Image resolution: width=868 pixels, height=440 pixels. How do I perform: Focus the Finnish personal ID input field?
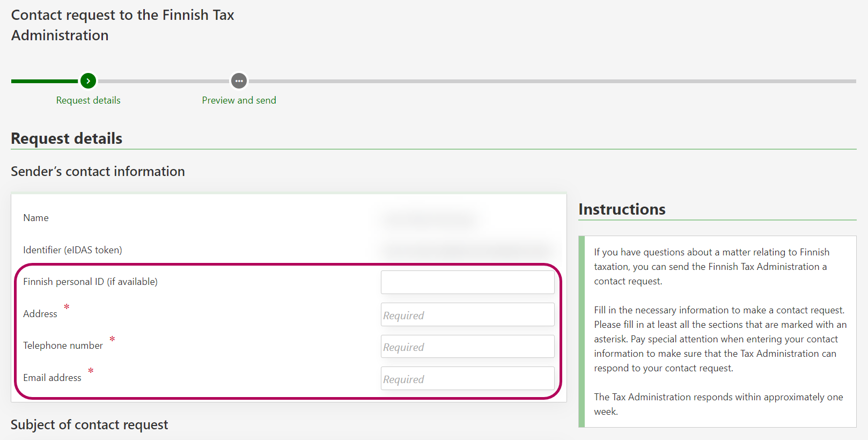[467, 282]
